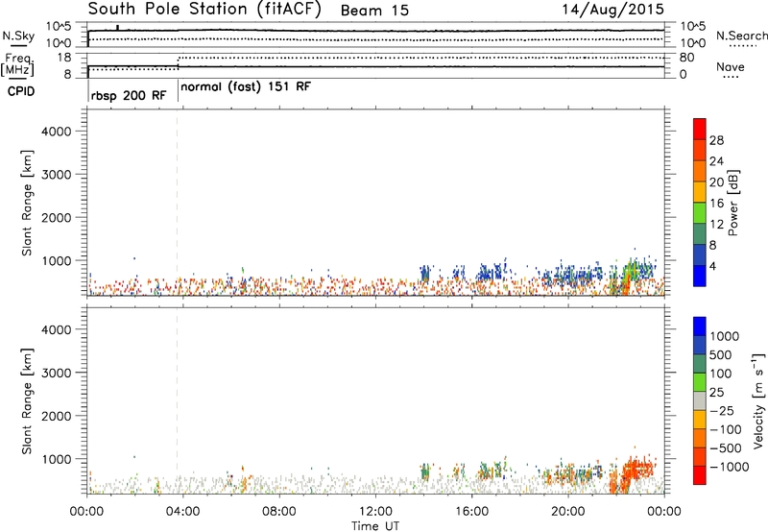The height and width of the screenshot is (532, 768).
Task: Click the 4000 km tick in Power panel
Action: (x=57, y=132)
